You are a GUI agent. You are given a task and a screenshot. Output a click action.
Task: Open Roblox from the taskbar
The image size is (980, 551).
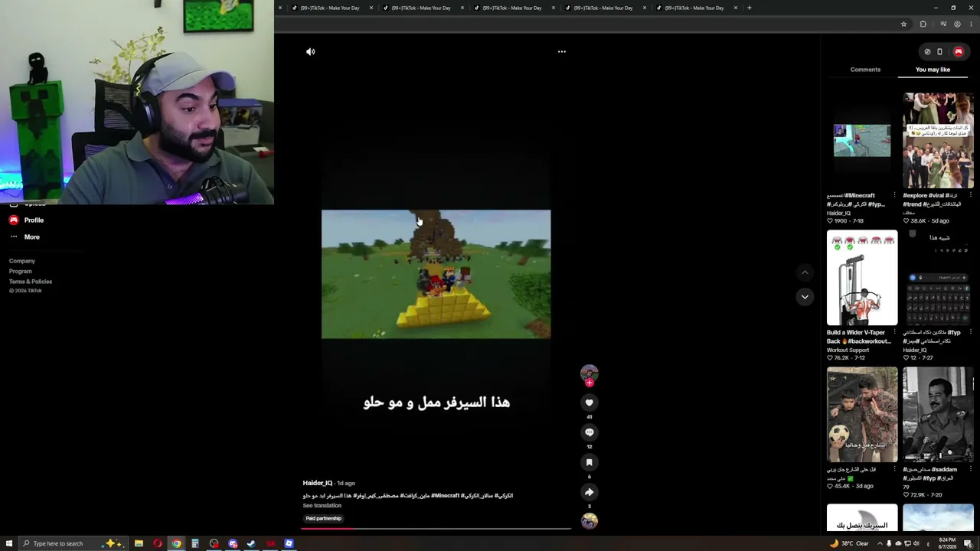tap(289, 543)
